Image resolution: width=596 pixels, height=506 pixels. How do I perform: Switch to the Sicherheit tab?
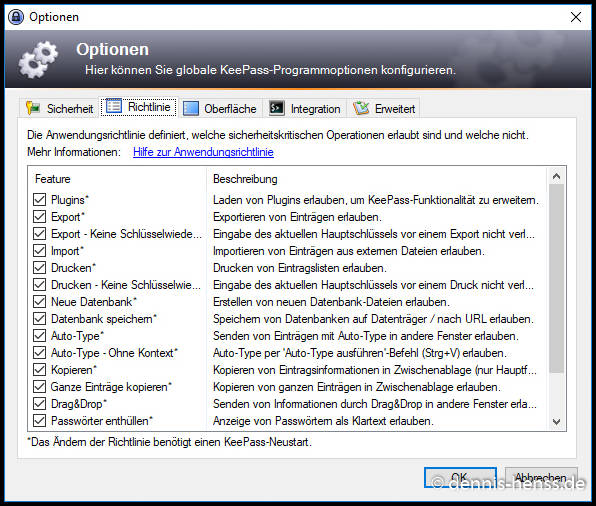59,108
